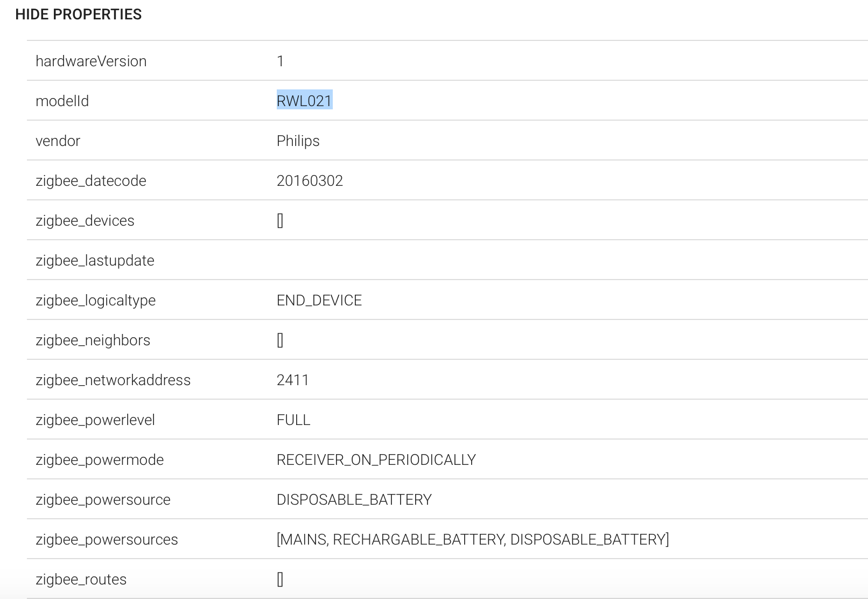Click the network address value 2411
The width and height of the screenshot is (868, 599).
[x=292, y=380]
